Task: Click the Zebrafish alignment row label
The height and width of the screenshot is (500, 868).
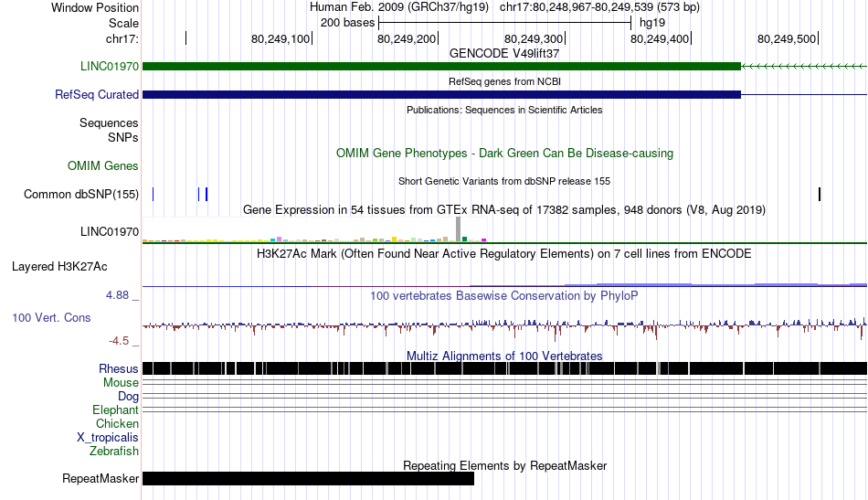Action: (114, 452)
